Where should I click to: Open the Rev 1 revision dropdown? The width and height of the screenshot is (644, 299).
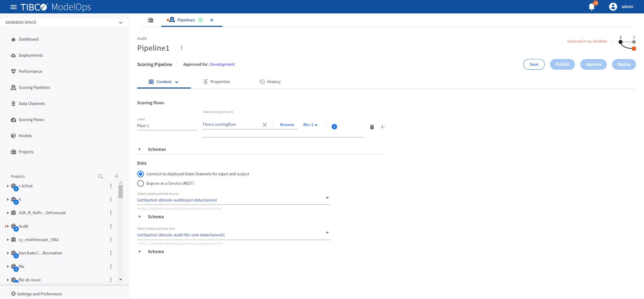click(310, 125)
